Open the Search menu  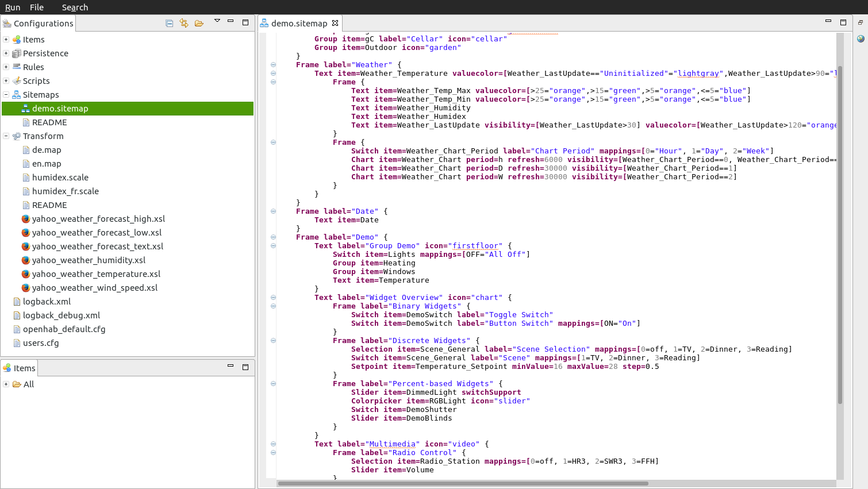75,7
